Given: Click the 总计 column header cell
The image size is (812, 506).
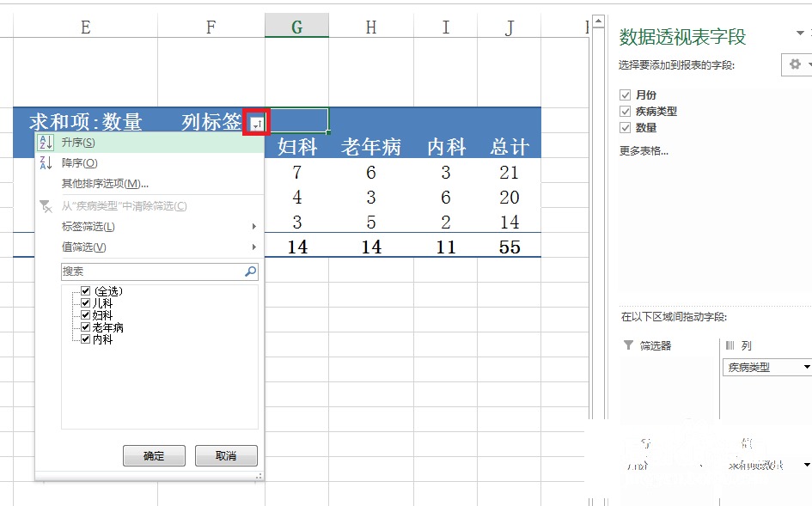Looking at the screenshot, I should (509, 147).
